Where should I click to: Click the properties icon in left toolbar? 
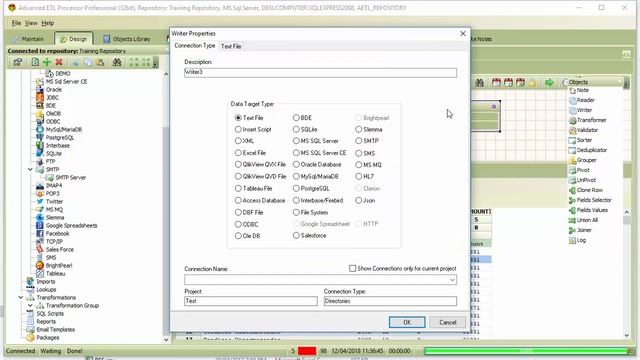[x=18, y=62]
